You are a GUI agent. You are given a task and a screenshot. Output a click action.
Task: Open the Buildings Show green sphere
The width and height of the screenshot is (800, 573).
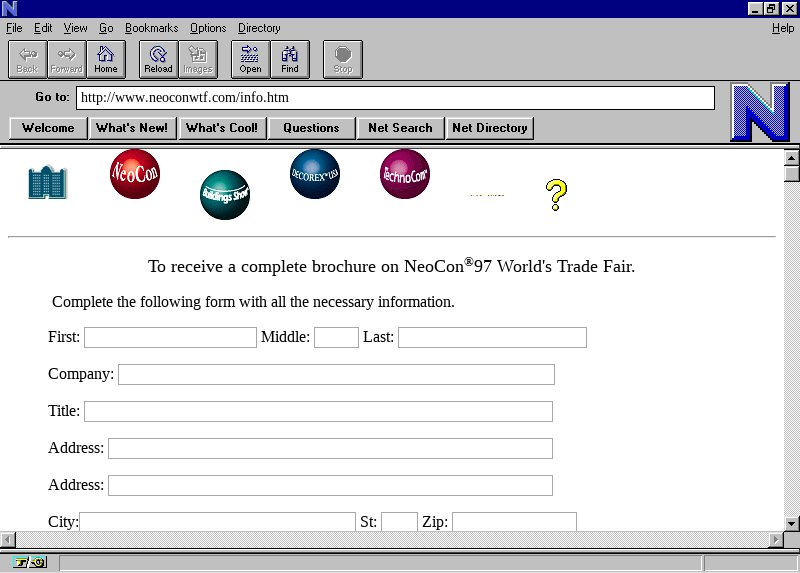[x=225, y=195]
